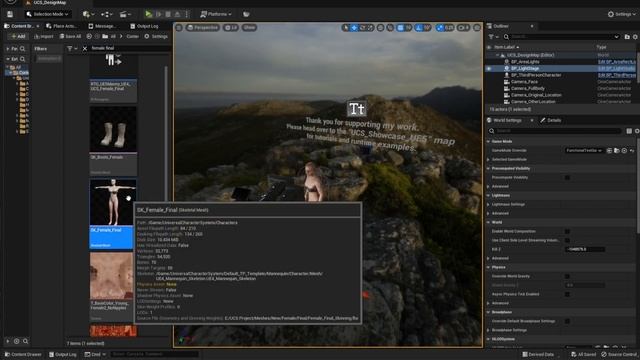Click the Content Browser search sources magnifier
The height and width of the screenshot is (360, 640).
coord(22,49)
